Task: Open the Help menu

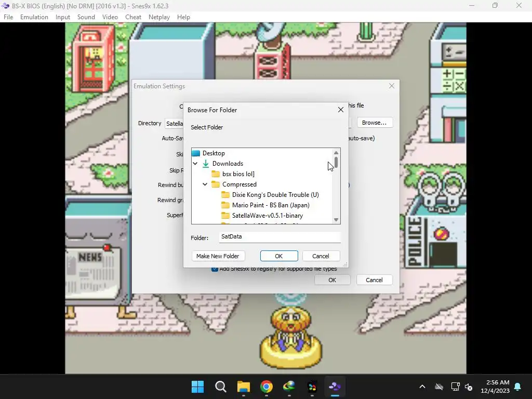Action: (x=183, y=17)
